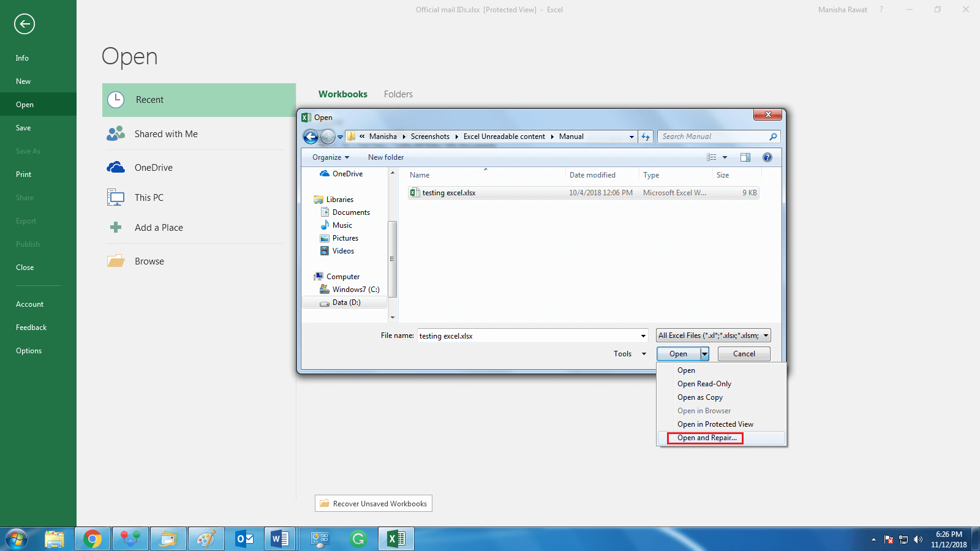
Task: Click the dialog Back navigation arrow
Action: coord(311,137)
